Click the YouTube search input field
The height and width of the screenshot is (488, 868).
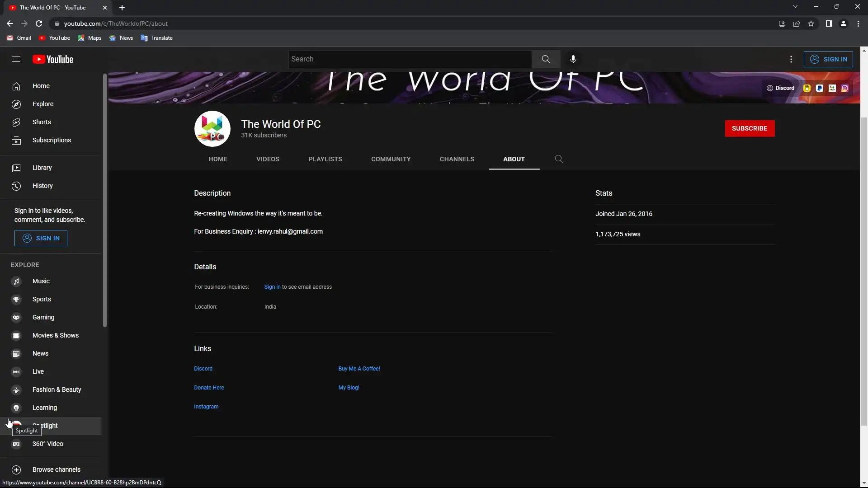[x=409, y=59]
